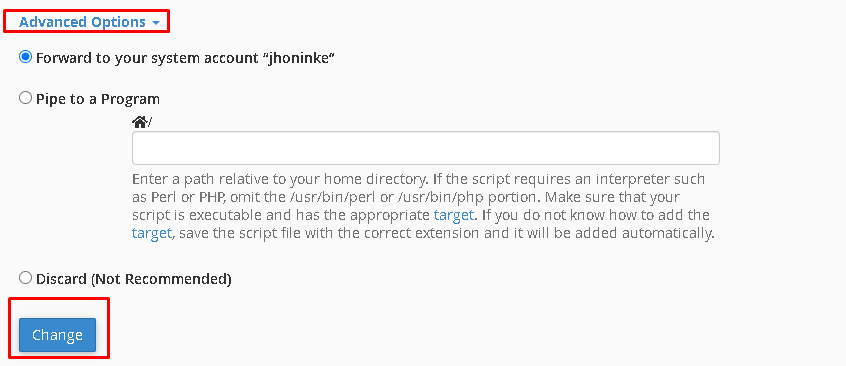This screenshot has height=366, width=846.
Task: Open the target link before 'save the script'
Action: (x=152, y=234)
